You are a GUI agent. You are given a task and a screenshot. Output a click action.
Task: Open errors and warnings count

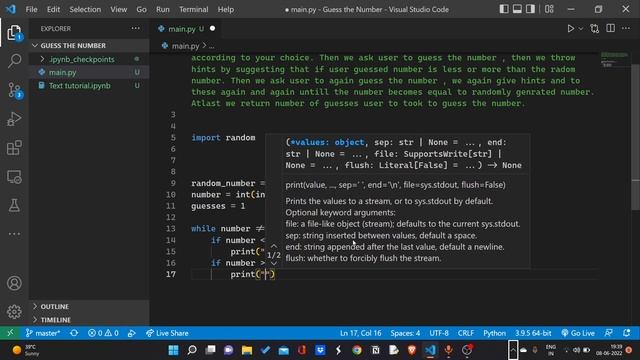tap(103, 333)
